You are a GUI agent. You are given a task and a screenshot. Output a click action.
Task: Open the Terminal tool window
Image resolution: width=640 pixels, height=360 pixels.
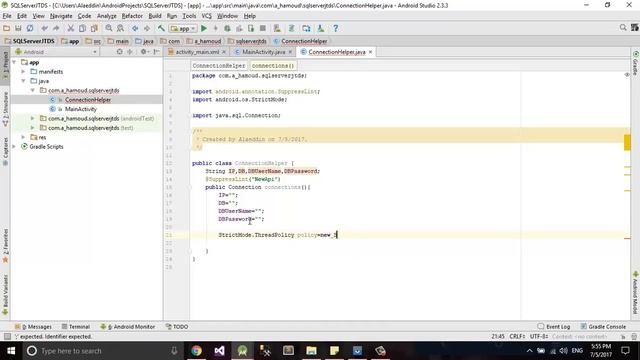pyautogui.click(x=76, y=327)
